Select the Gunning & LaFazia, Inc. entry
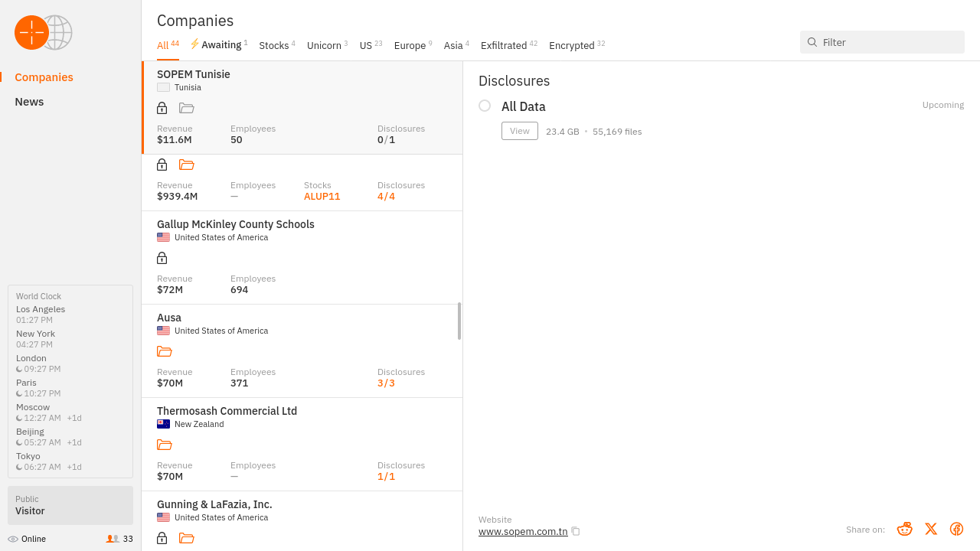Viewport: 980px width, 551px height. pos(214,505)
